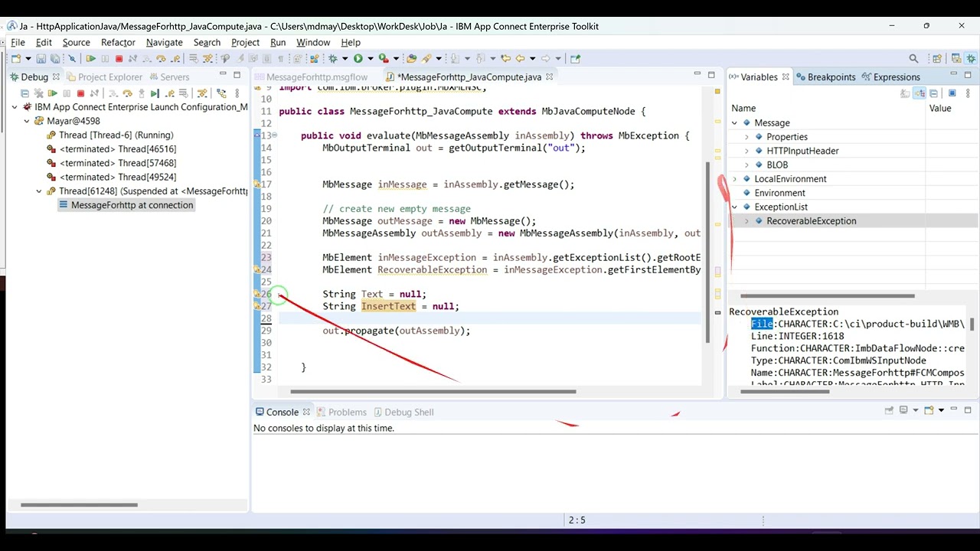Maximize the Console panel
980x551 pixels.
pos(968,410)
